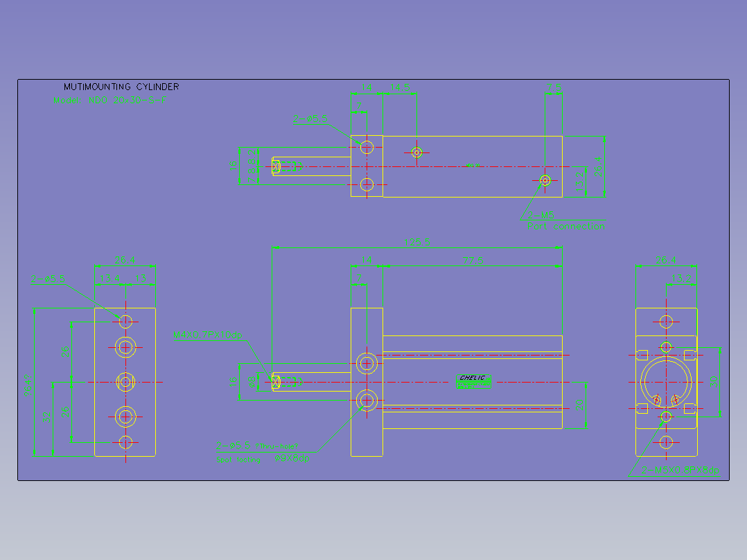Click the 2-M5 leader note

[541, 215]
